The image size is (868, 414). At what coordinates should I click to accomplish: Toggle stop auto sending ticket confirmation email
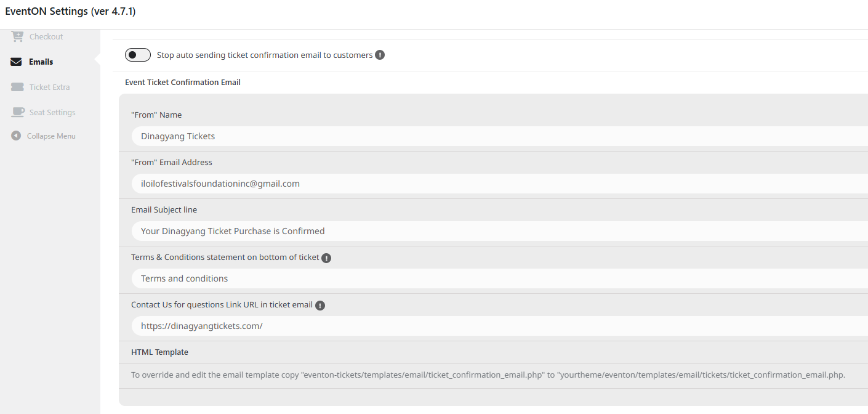click(x=138, y=55)
